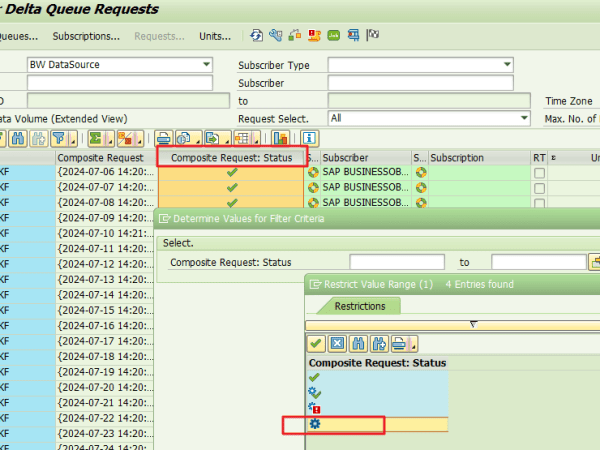Select the blue gear status entry

[378, 424]
